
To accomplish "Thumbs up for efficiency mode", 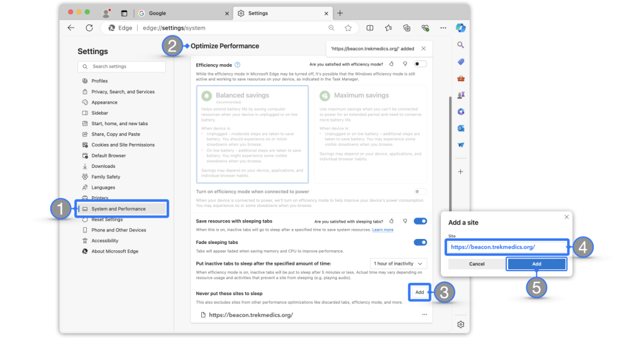I will tap(391, 64).
